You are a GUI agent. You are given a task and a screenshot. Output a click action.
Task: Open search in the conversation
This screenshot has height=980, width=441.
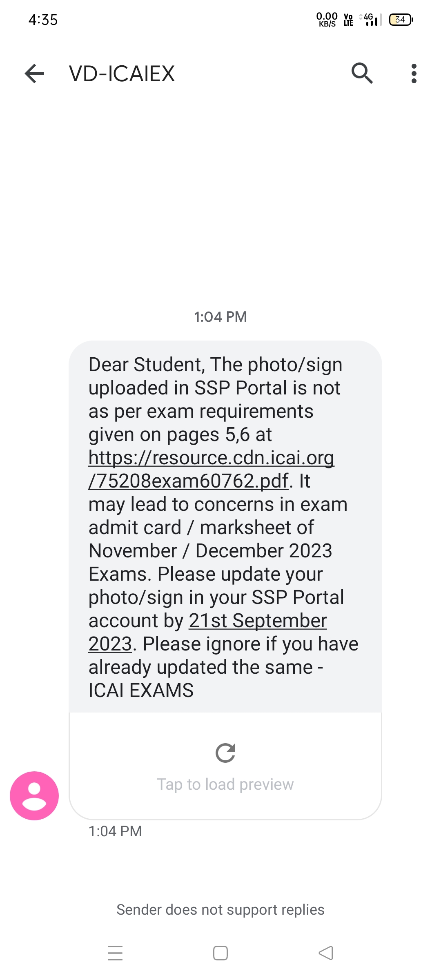click(x=362, y=73)
